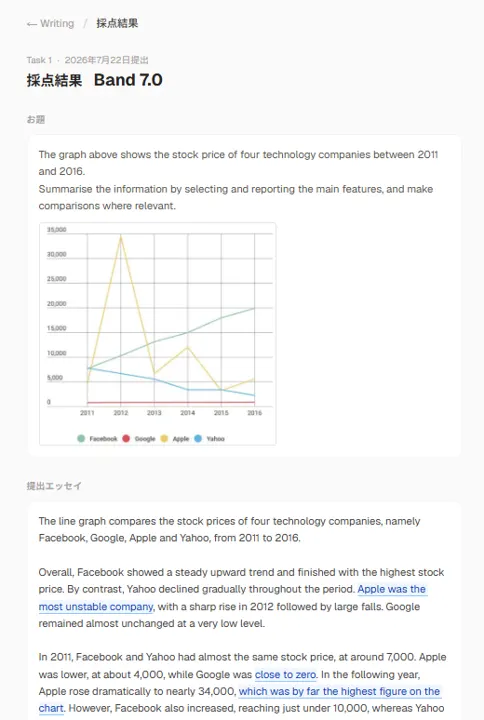Open the stock price chart image

158,334
